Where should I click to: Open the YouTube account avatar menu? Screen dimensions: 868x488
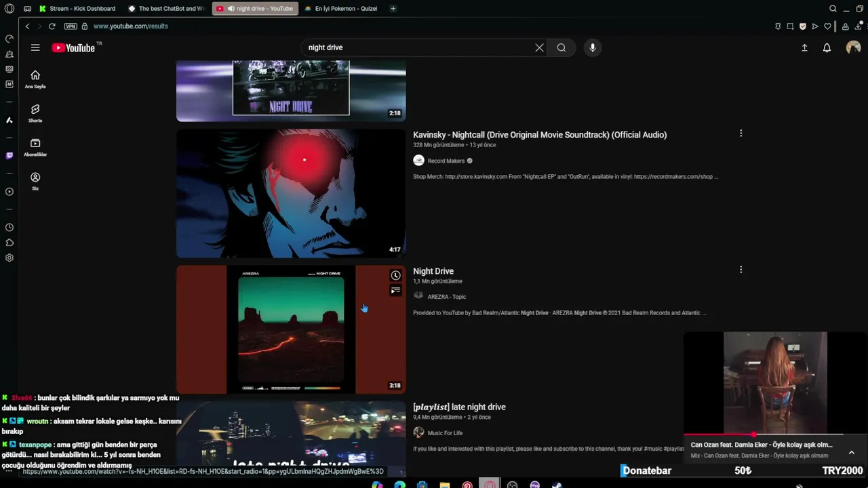point(853,47)
